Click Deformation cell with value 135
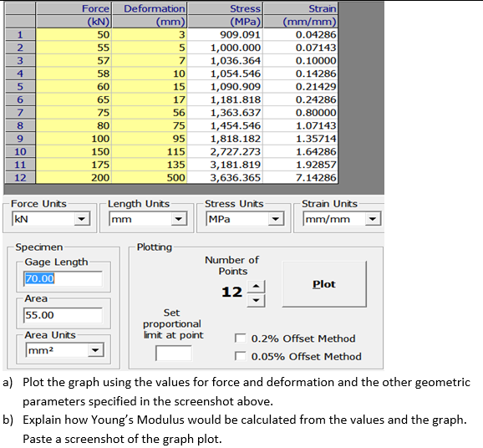This screenshot has height=448, width=483. 150,165
